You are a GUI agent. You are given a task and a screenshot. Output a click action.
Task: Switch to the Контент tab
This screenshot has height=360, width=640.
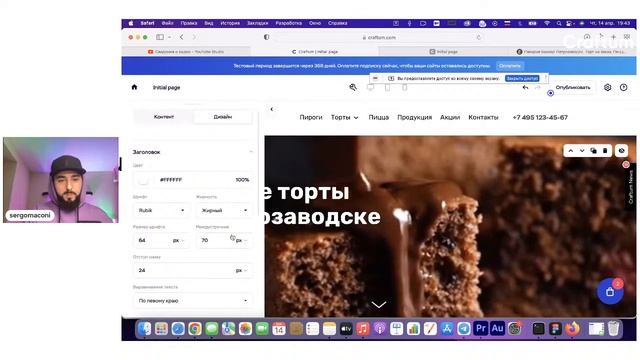(164, 117)
